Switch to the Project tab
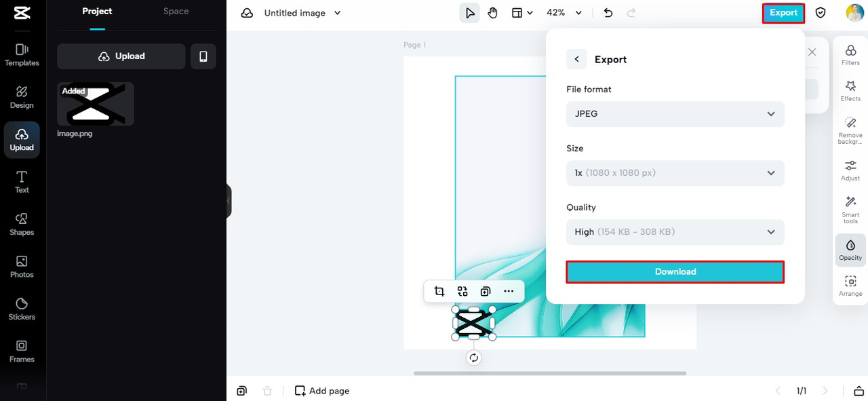This screenshot has width=868, height=401. (97, 12)
